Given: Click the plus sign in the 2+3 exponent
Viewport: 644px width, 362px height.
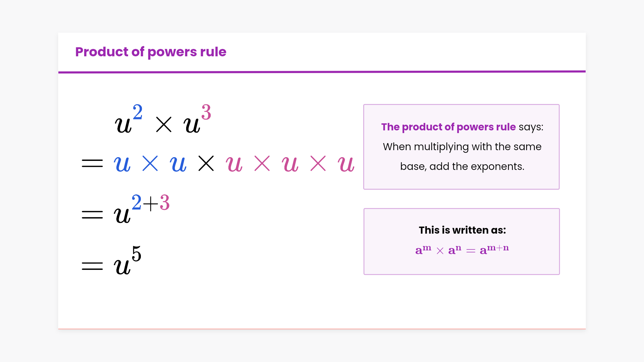Looking at the screenshot, I should 151,203.
